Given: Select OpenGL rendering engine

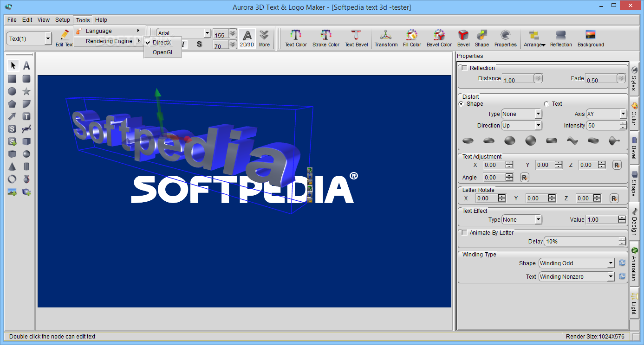Looking at the screenshot, I should (x=163, y=52).
